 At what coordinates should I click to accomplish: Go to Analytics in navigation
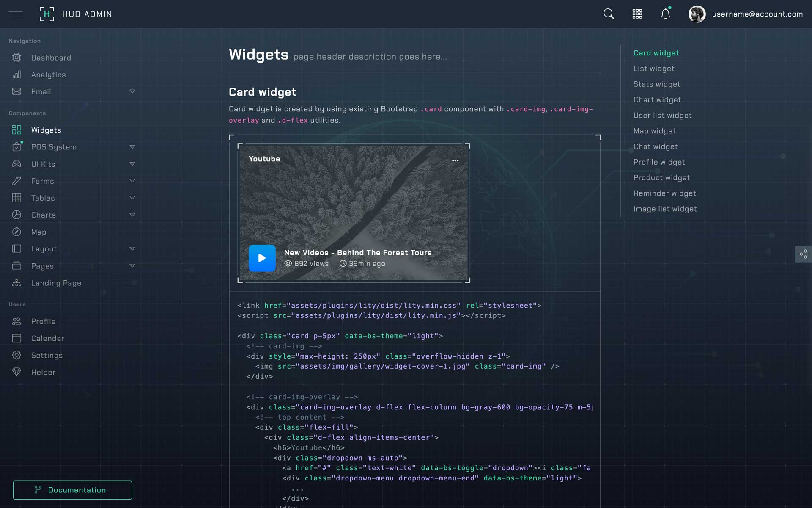point(48,75)
